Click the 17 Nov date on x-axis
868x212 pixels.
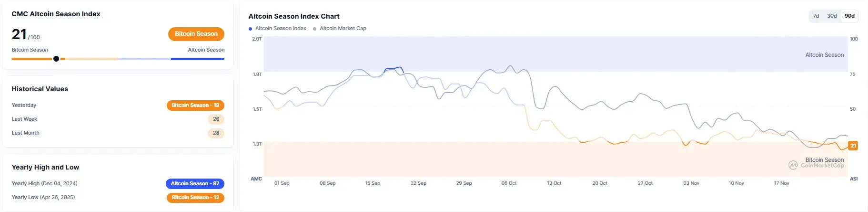tap(781, 183)
